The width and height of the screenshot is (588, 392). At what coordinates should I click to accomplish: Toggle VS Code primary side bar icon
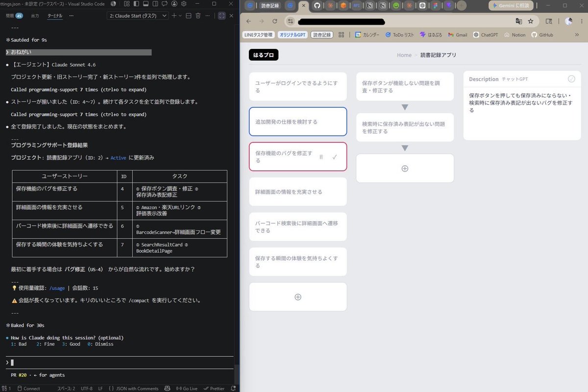pos(136,4)
